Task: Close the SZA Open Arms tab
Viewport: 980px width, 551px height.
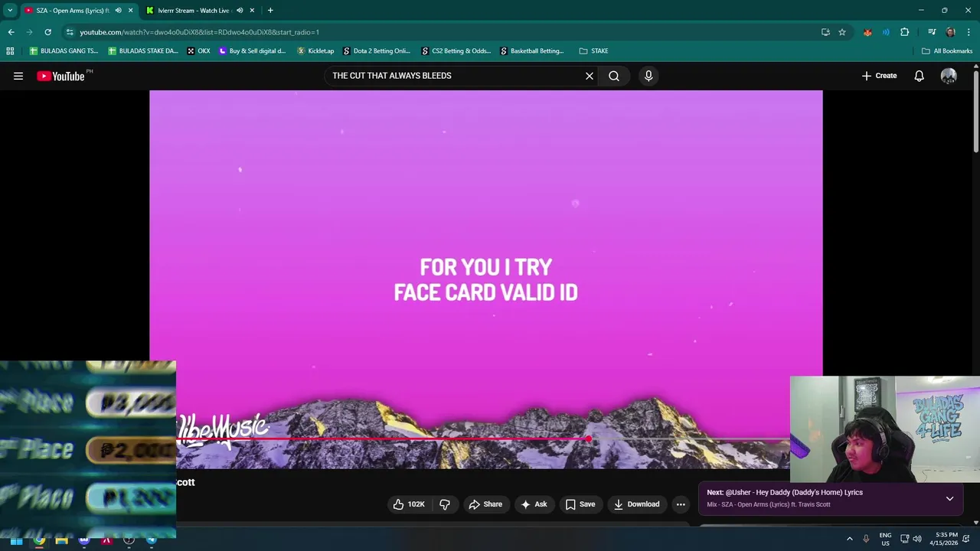Action: 130,11
